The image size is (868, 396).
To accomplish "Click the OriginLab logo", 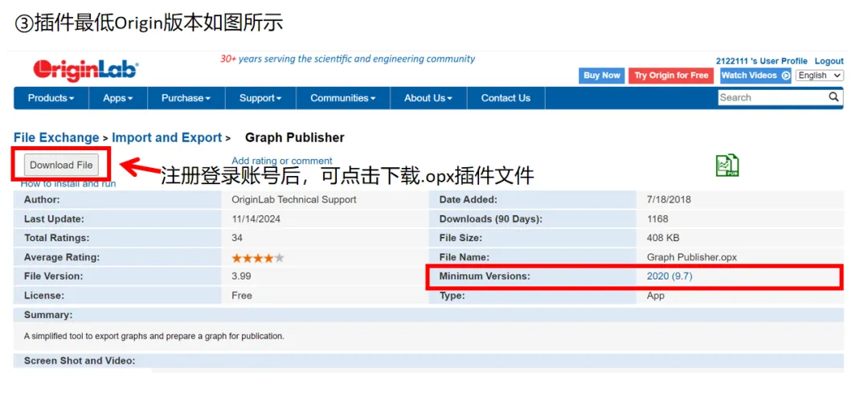I will click(x=85, y=70).
